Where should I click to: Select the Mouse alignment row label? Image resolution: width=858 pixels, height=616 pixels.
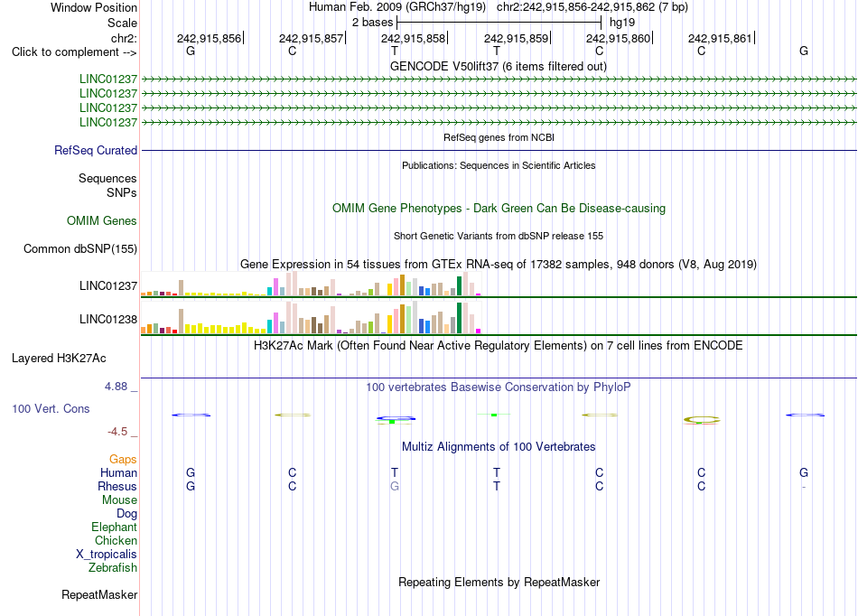pos(119,500)
